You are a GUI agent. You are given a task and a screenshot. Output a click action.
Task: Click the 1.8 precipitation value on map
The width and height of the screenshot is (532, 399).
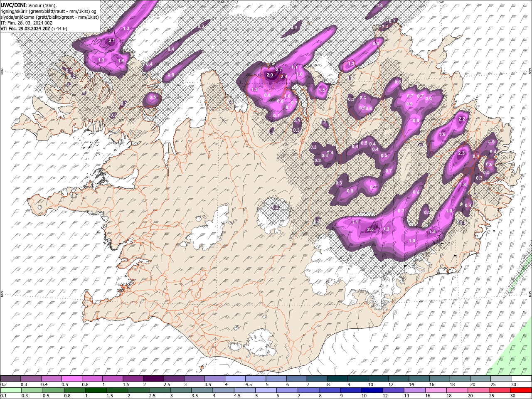463,185
